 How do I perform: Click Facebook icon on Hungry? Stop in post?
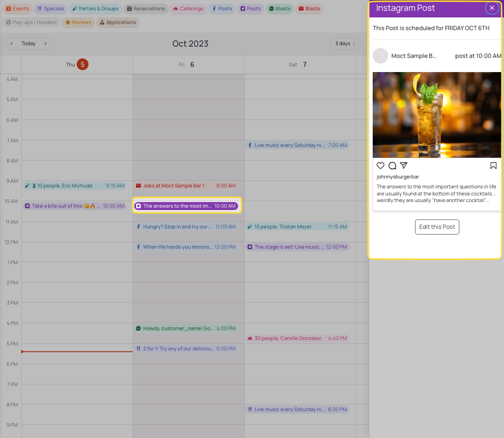pos(138,227)
